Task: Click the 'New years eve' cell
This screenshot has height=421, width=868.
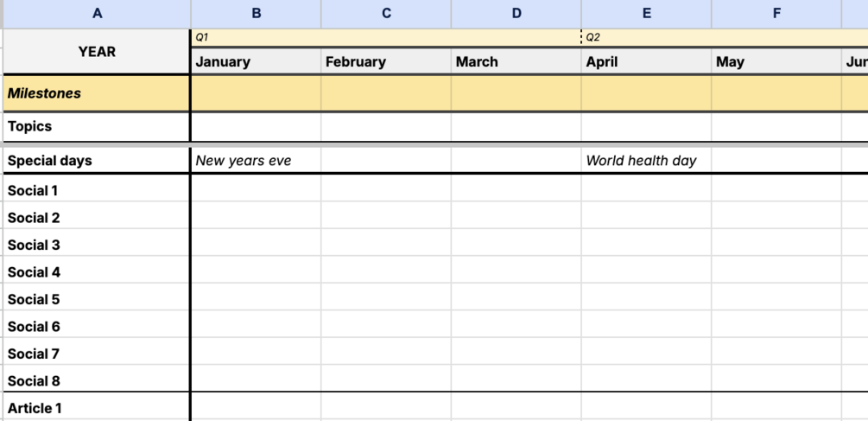Action: [257, 160]
